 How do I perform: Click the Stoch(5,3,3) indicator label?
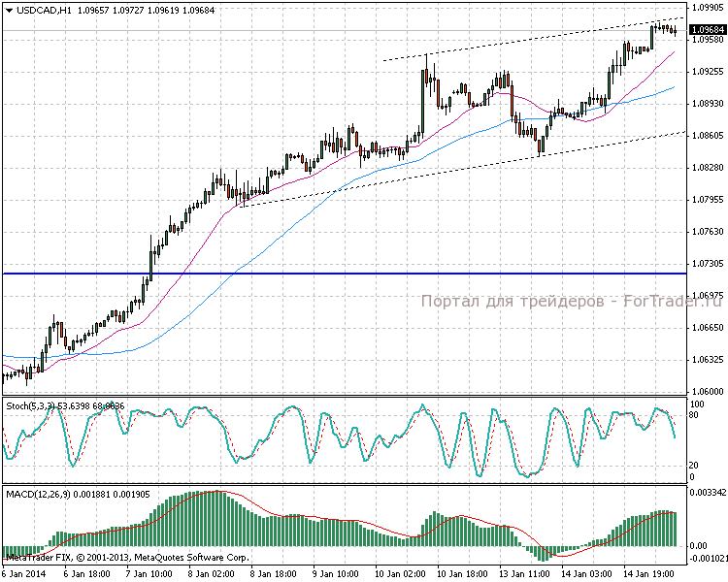point(29,404)
